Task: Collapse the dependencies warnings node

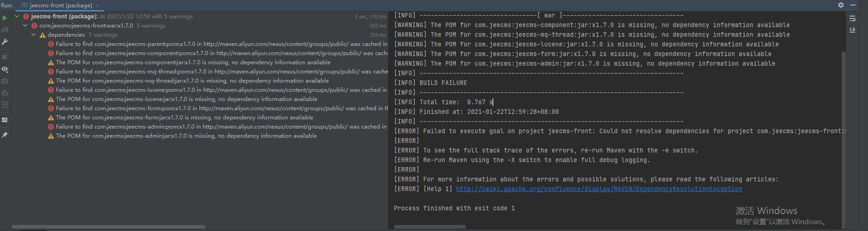Action: (x=33, y=35)
